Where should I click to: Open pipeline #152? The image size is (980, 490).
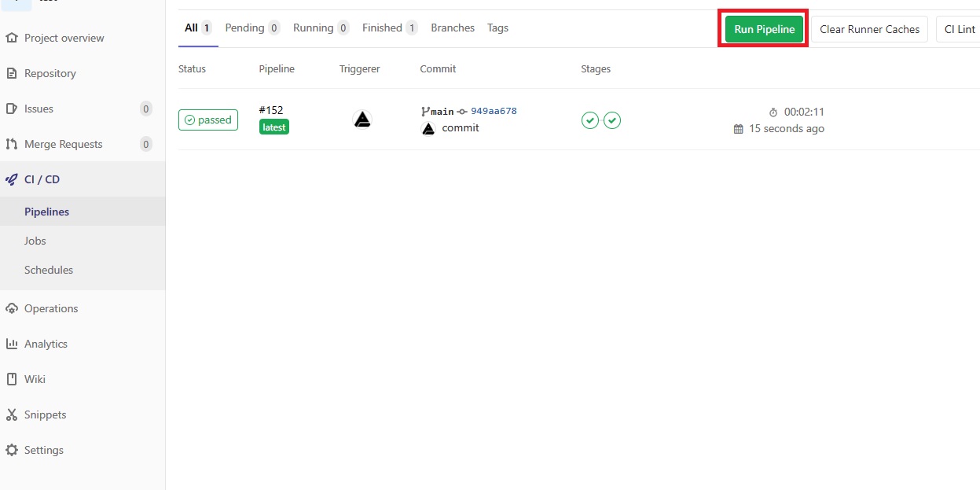point(271,110)
